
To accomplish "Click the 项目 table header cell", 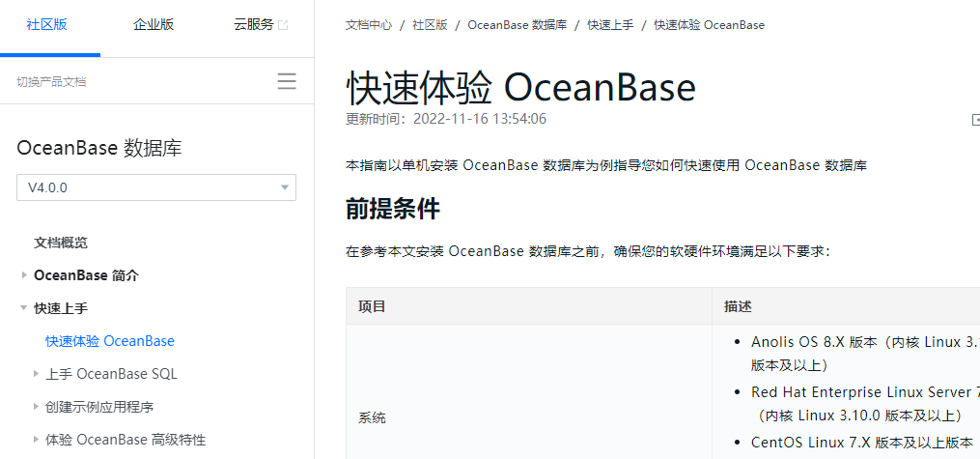I will (x=529, y=306).
